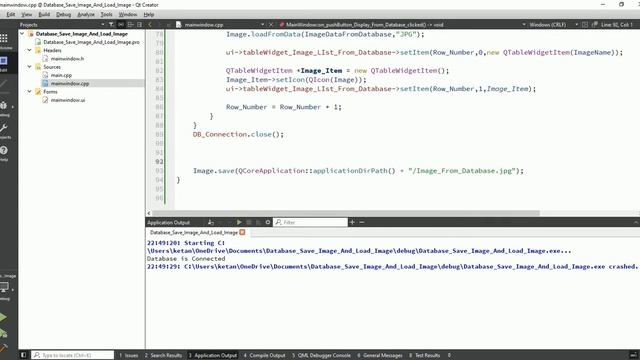Screen dimensions: 640x360
Task: Select Database_Save_Image_And_Load_Image.pro file
Action: click(x=91, y=42)
